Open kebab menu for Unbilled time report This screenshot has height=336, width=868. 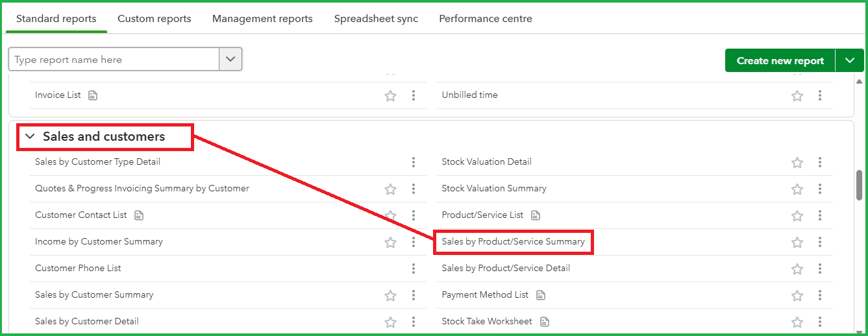coord(820,95)
